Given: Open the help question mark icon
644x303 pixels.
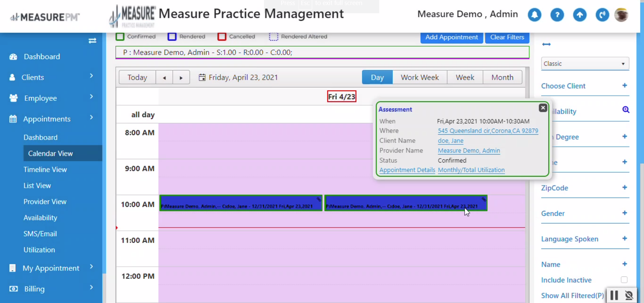Looking at the screenshot, I should point(557,15).
